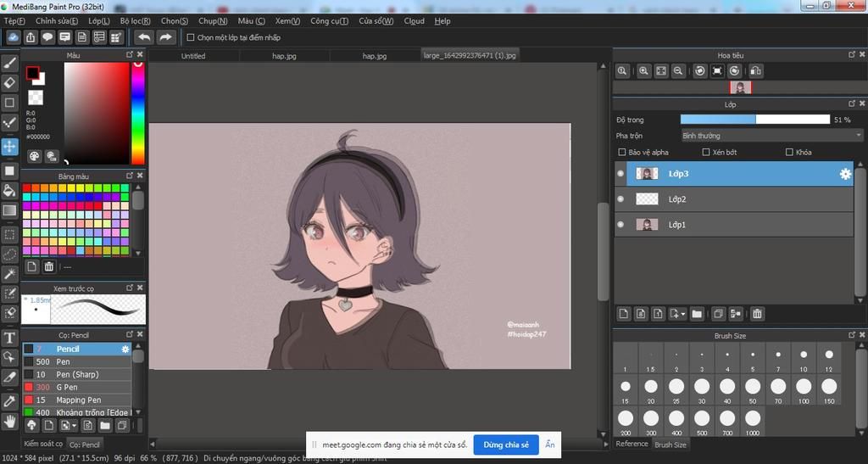The width and height of the screenshot is (868, 464).
Task: Open the Cửa sổ(W) menu
Action: point(376,21)
